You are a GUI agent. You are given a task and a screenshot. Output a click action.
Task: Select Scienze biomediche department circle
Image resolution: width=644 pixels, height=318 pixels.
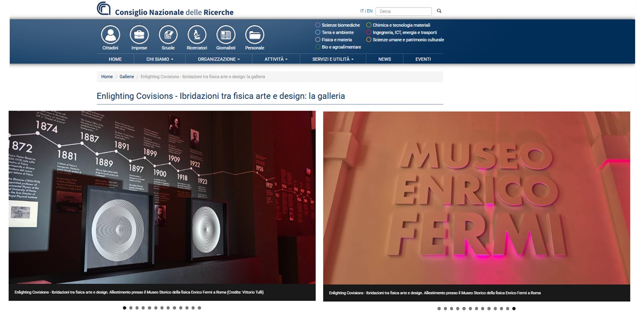click(x=318, y=25)
